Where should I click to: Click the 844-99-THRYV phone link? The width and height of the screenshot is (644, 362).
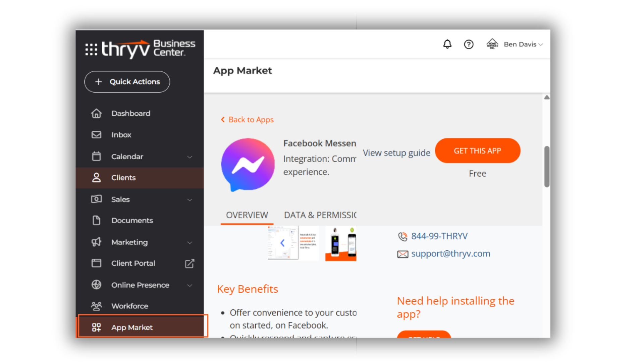coord(439,236)
